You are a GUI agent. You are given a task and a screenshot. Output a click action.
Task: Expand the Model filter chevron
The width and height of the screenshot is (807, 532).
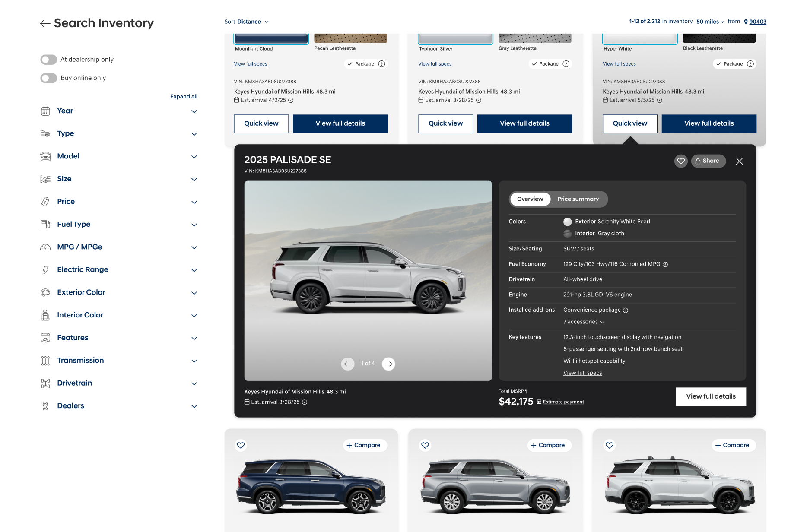pyautogui.click(x=194, y=157)
